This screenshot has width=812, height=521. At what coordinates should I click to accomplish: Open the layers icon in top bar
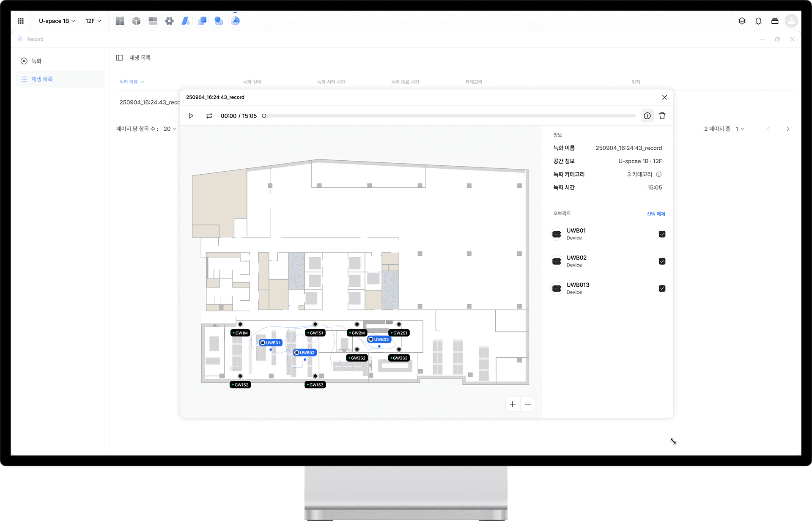coord(742,21)
